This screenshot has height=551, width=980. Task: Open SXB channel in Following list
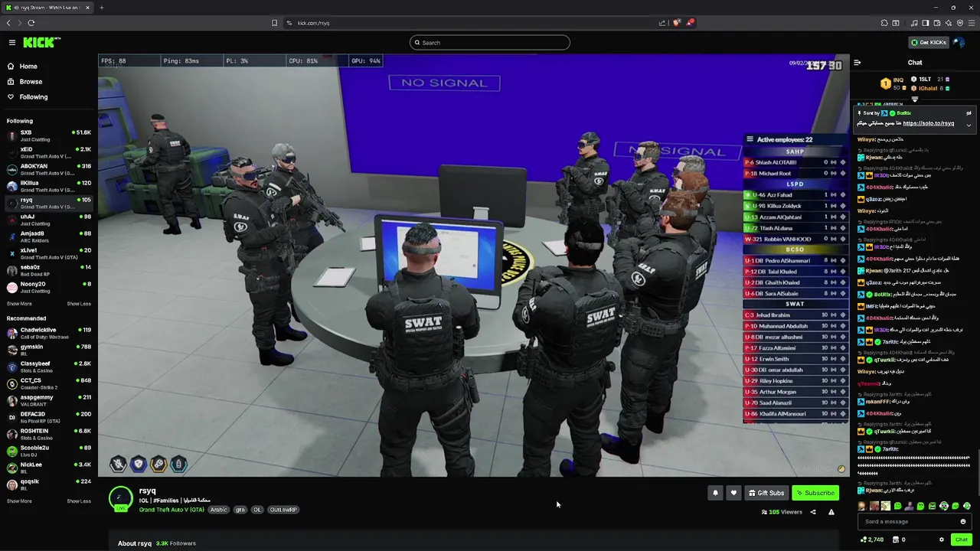tap(49, 135)
